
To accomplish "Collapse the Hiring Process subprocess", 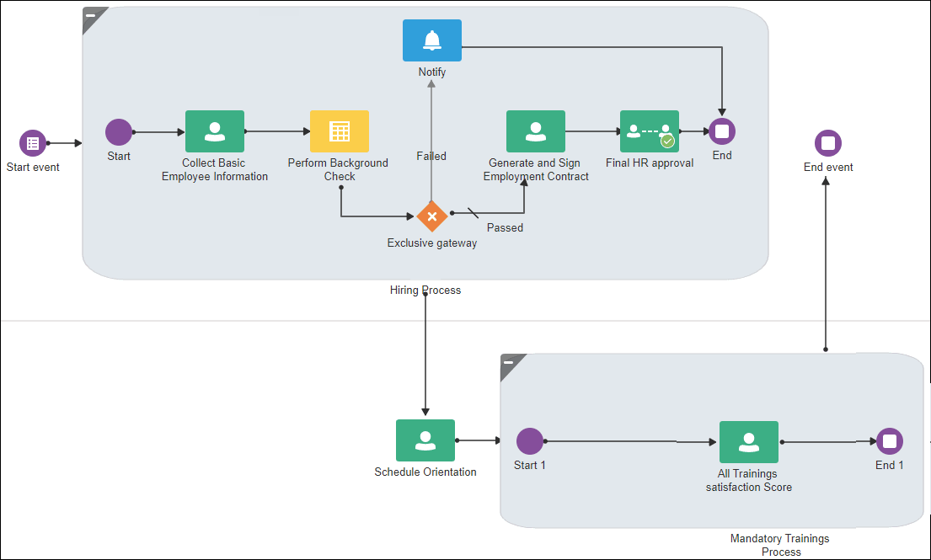I will (92, 16).
